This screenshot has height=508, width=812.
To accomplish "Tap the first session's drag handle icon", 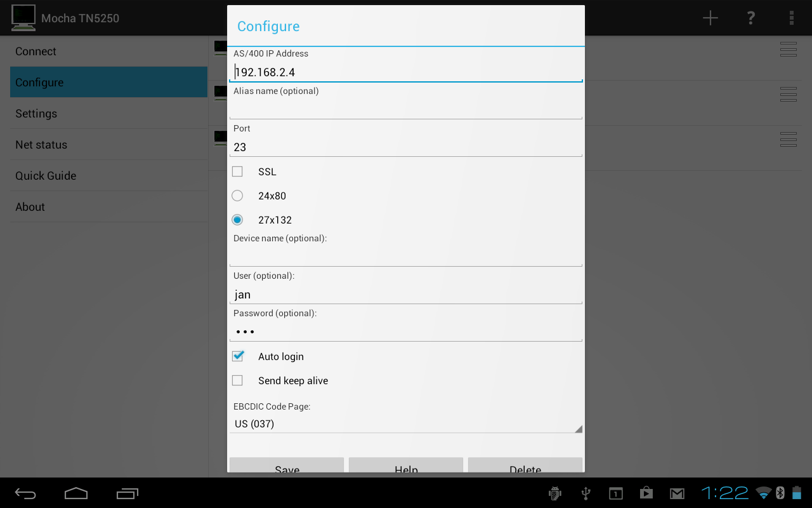I will [x=789, y=50].
